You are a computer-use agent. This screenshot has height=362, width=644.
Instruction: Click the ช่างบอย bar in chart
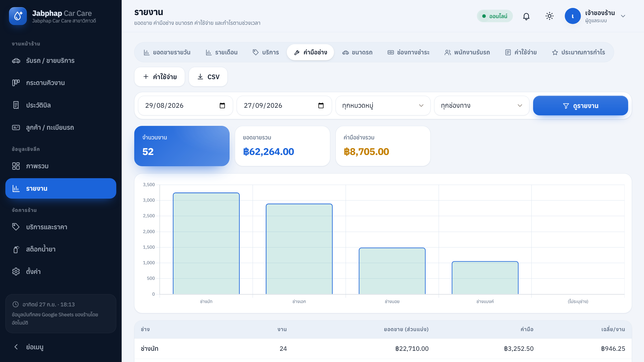tap(392, 271)
